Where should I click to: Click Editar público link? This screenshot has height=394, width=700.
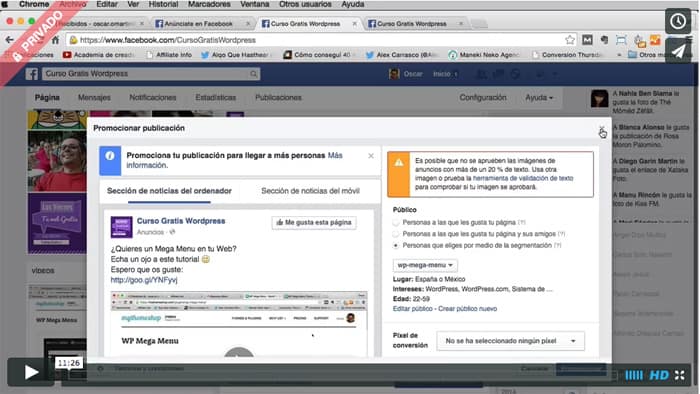point(412,309)
